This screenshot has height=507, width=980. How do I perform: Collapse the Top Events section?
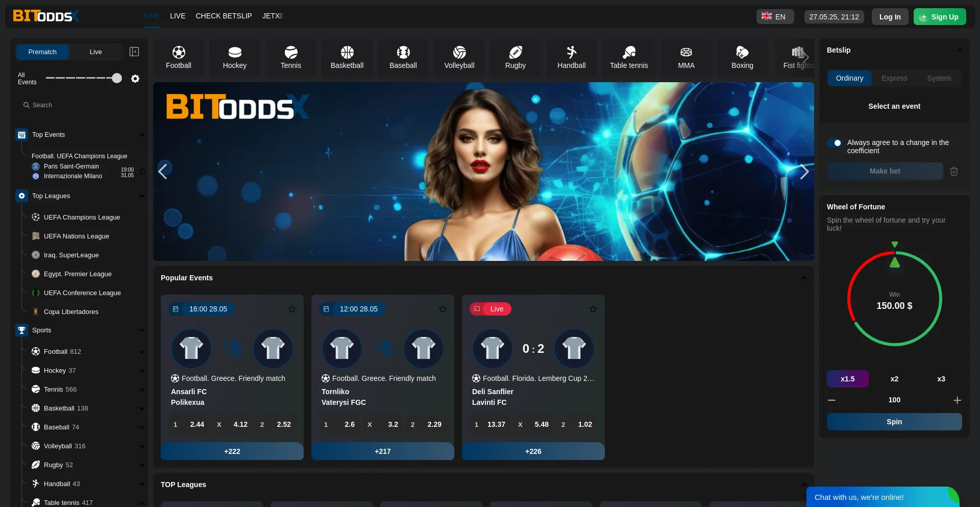[142, 135]
